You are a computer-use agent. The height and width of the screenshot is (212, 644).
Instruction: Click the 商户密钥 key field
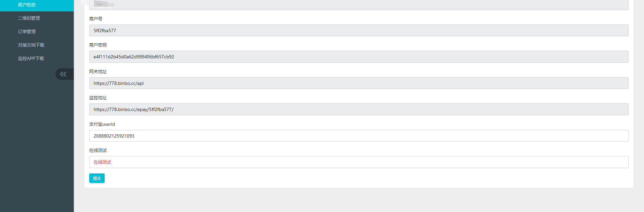(x=359, y=57)
